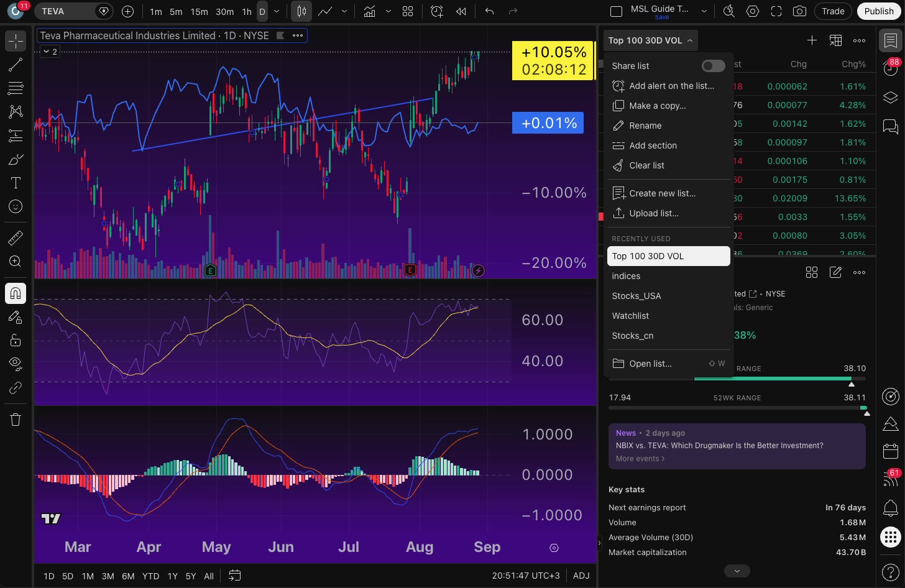The width and height of the screenshot is (905, 588).
Task: Open the Fibonacci retracement tools
Action: pos(16,88)
